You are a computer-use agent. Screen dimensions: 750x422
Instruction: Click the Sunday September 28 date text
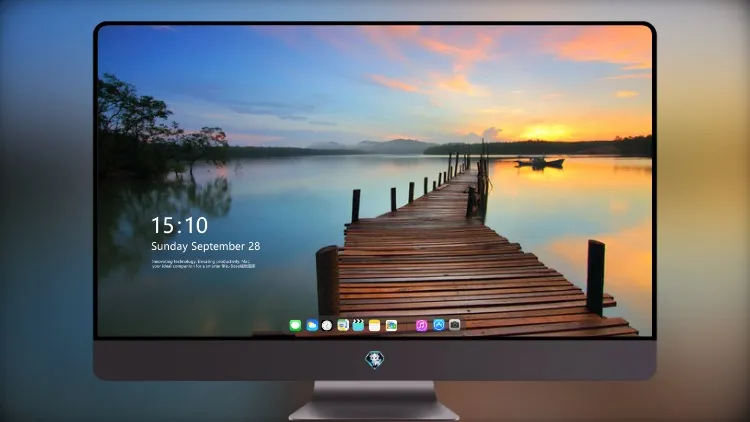coord(206,246)
